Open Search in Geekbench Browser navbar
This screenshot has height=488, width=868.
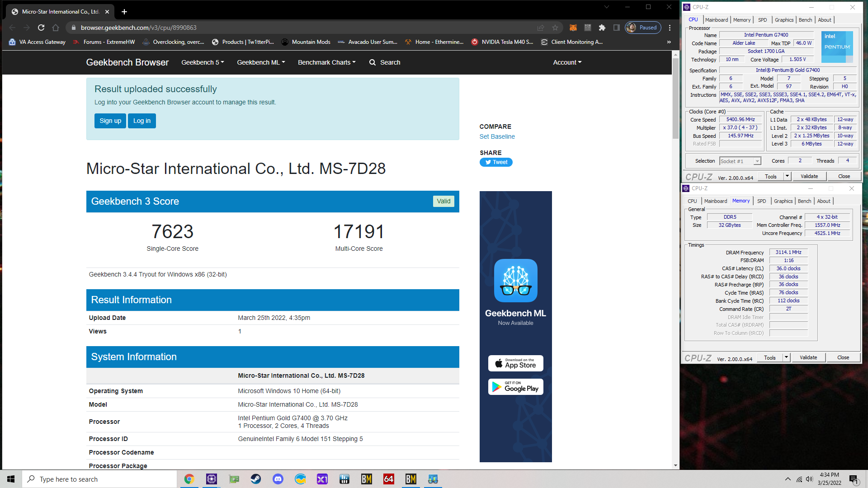click(x=385, y=62)
